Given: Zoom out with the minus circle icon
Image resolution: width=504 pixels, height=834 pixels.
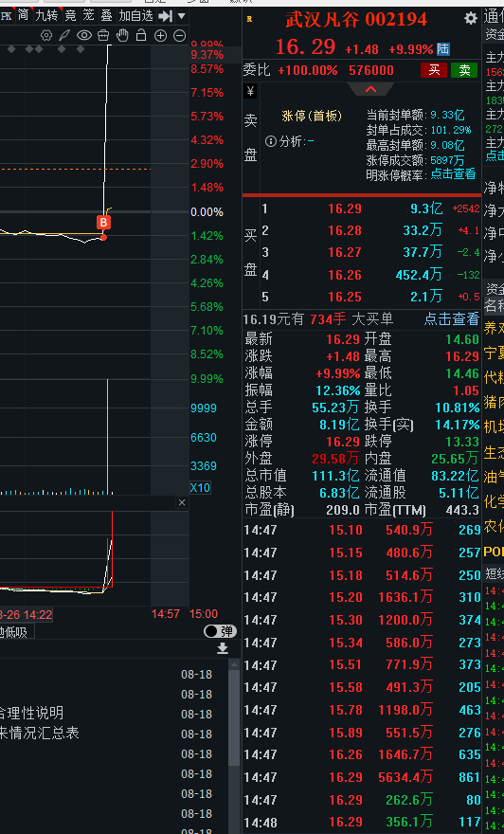Looking at the screenshot, I should pos(180,36).
